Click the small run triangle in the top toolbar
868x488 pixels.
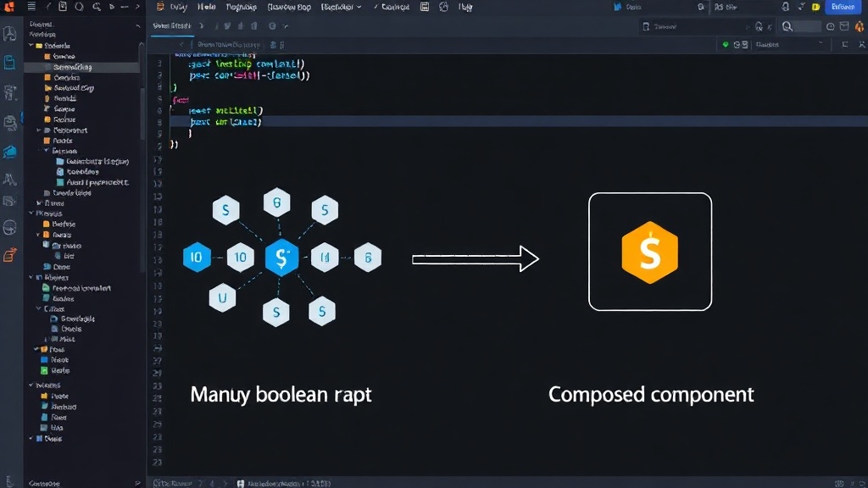(x=112, y=7)
